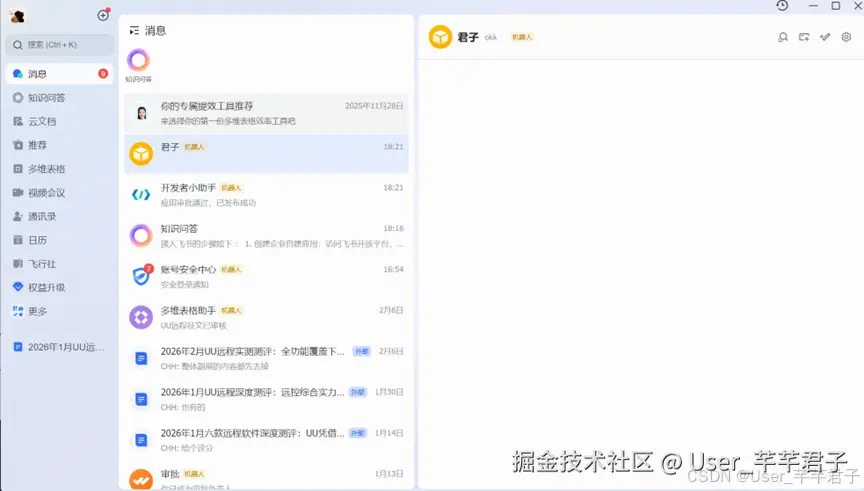Toggle the message list filter icon beside 消息
This screenshot has width=864, height=491.
pyautogui.click(x=134, y=31)
